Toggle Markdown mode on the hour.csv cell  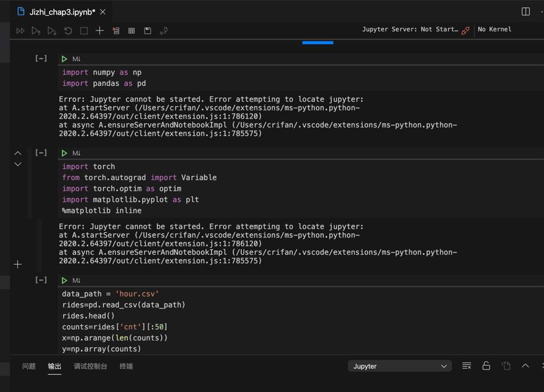(x=77, y=281)
